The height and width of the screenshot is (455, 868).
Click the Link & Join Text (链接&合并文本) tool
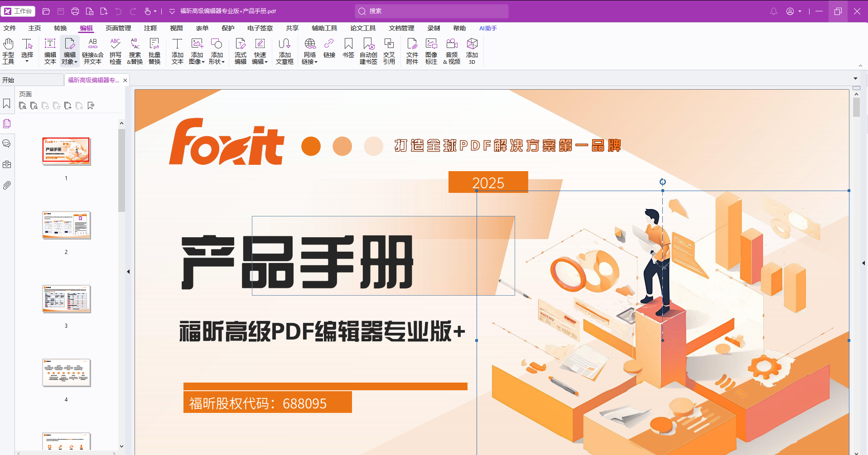tap(92, 51)
